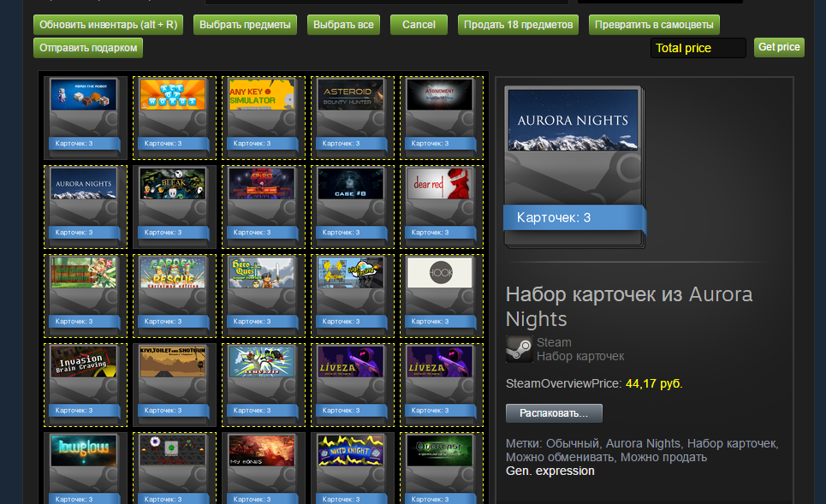Select the Adam the Robot booster pack
The width and height of the screenshot is (826, 504).
coord(86,118)
